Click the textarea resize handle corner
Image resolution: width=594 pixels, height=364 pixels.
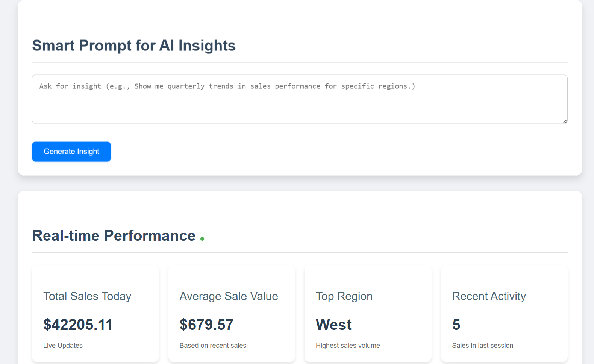point(565,121)
